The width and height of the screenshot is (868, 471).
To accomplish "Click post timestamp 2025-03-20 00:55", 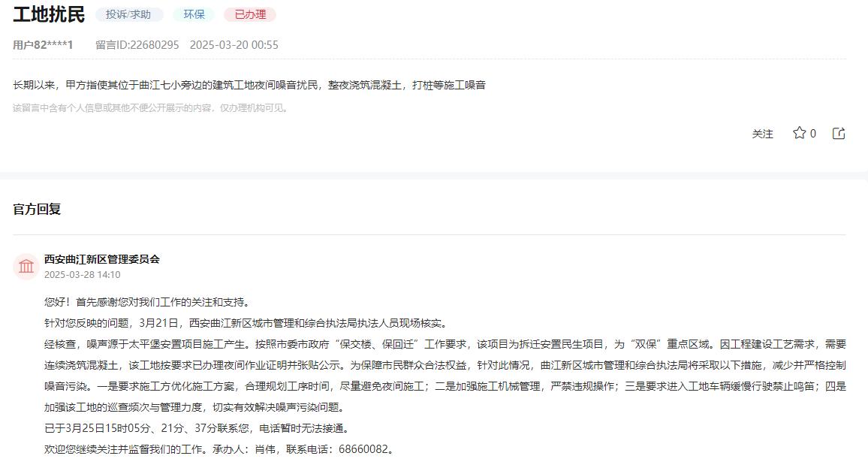I will tap(234, 45).
